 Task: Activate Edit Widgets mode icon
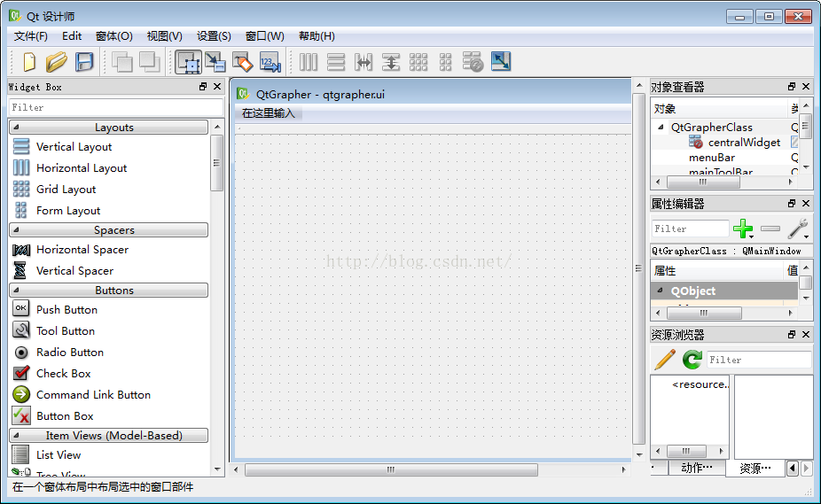[x=188, y=62]
